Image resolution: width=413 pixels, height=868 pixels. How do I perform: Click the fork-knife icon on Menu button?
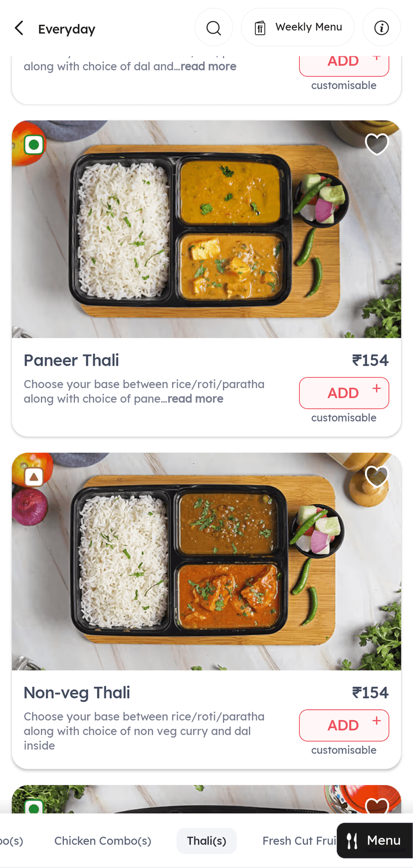[352, 841]
